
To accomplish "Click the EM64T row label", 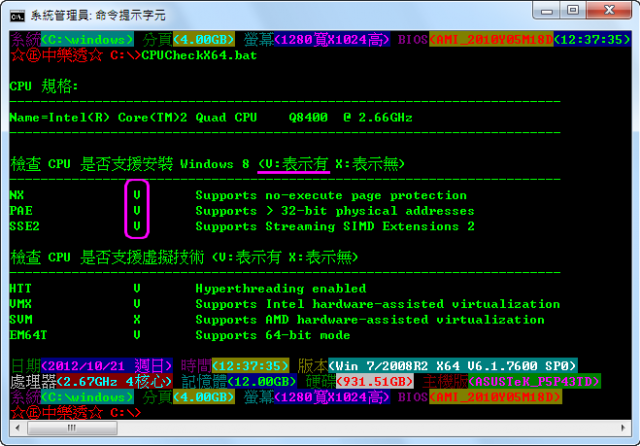I will [x=28, y=335].
